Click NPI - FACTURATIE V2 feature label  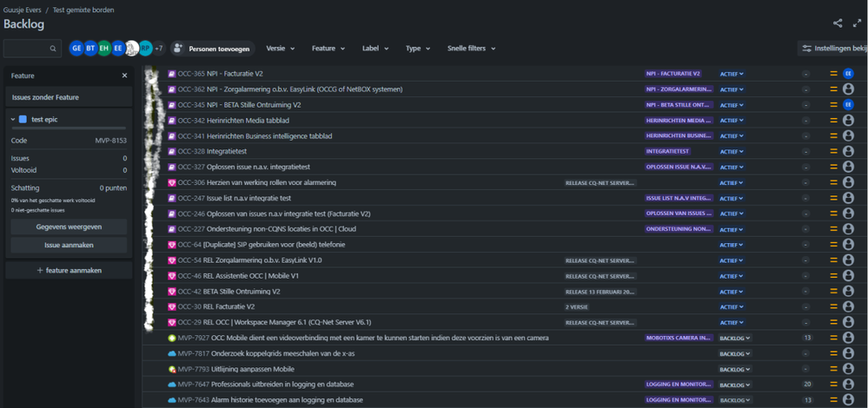(x=673, y=74)
